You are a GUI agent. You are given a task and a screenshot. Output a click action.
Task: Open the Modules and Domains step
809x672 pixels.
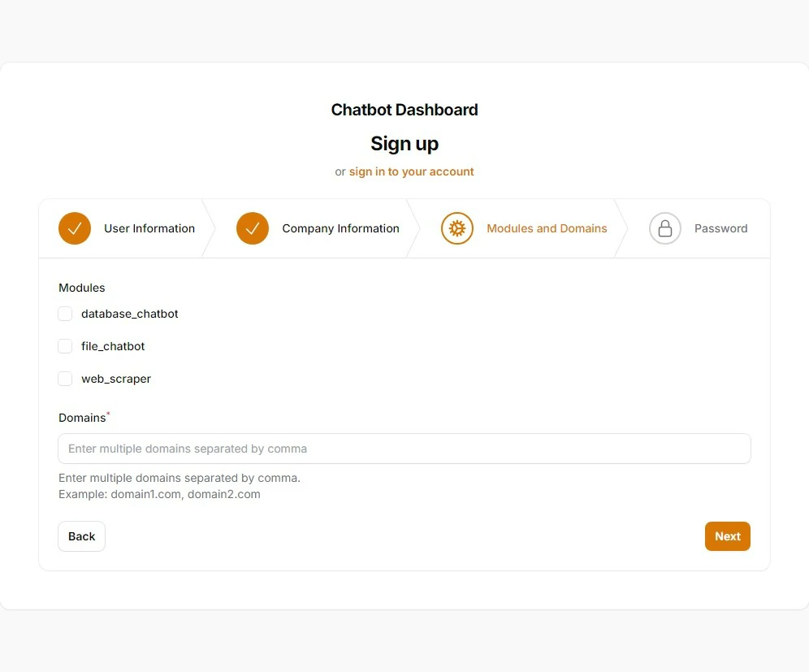pyautogui.click(x=546, y=228)
